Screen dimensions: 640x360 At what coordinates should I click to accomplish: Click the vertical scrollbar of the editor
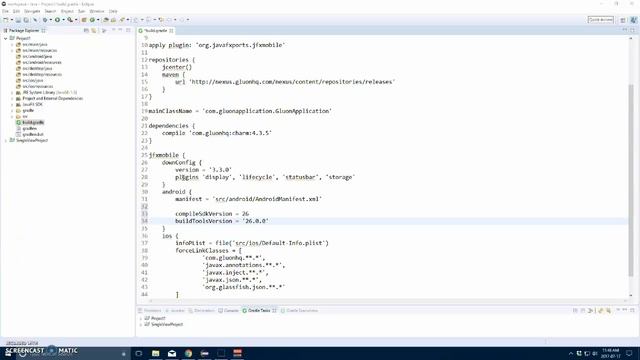coord(631,180)
